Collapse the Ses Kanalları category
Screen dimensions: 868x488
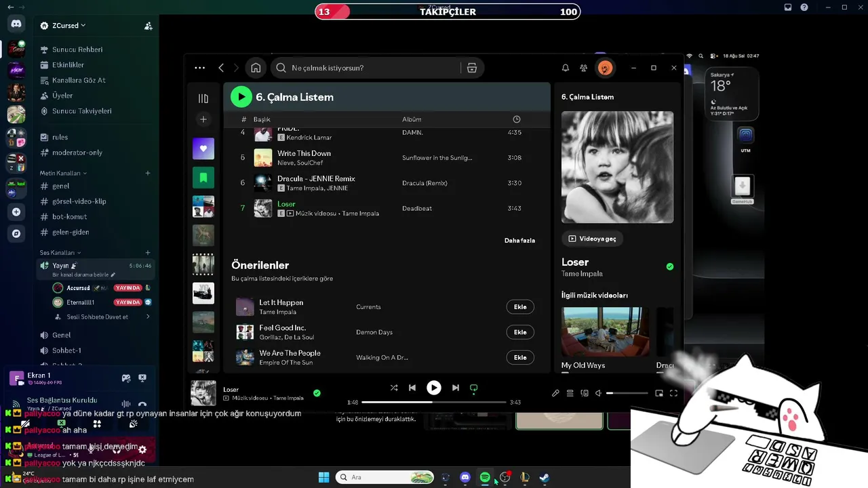(60, 253)
